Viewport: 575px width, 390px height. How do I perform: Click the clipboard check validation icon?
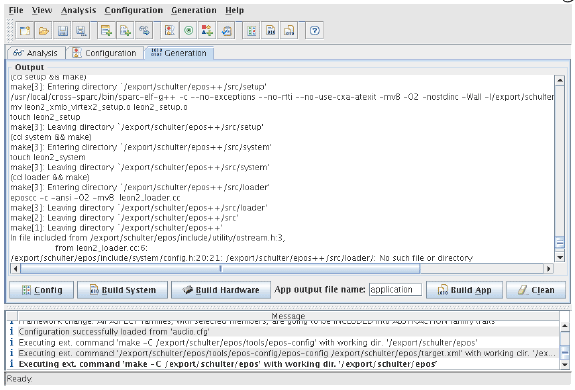[x=226, y=31]
